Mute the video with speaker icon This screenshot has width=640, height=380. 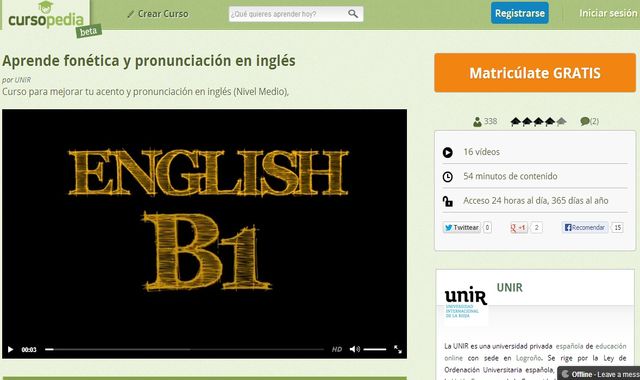pyautogui.click(x=354, y=349)
